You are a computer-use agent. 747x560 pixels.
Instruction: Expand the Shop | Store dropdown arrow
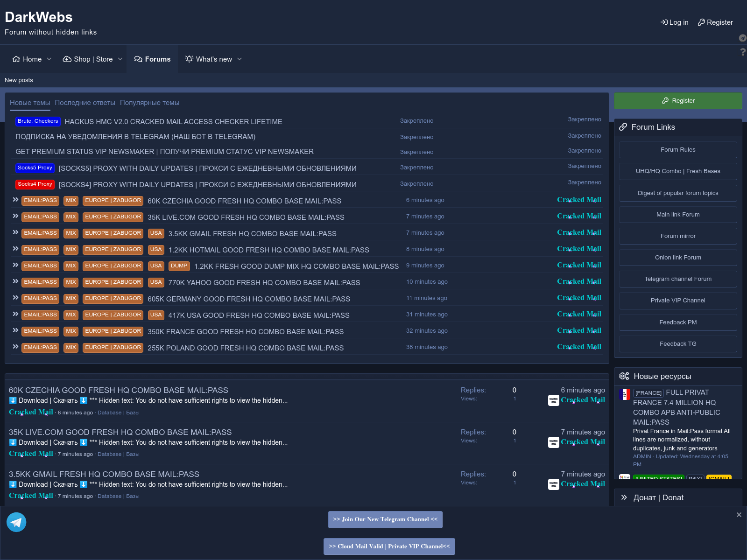pos(120,59)
